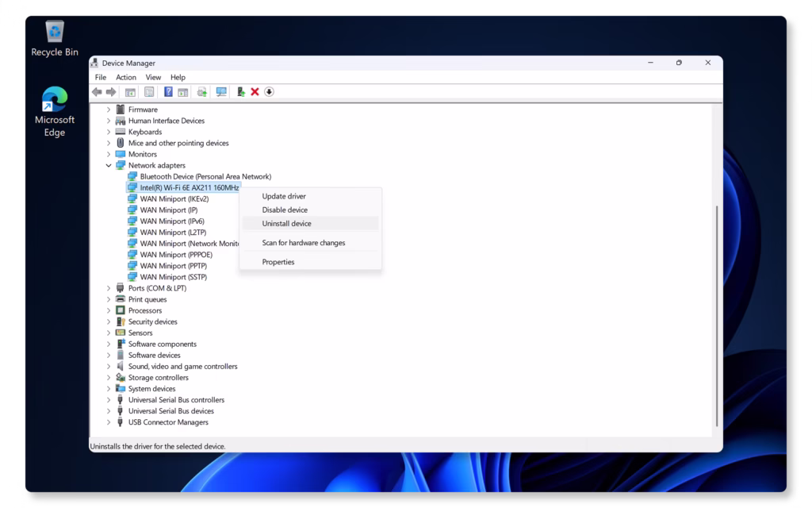Screen dimensions: 812x508
Task: Expand the Software devices node
Action: point(108,355)
